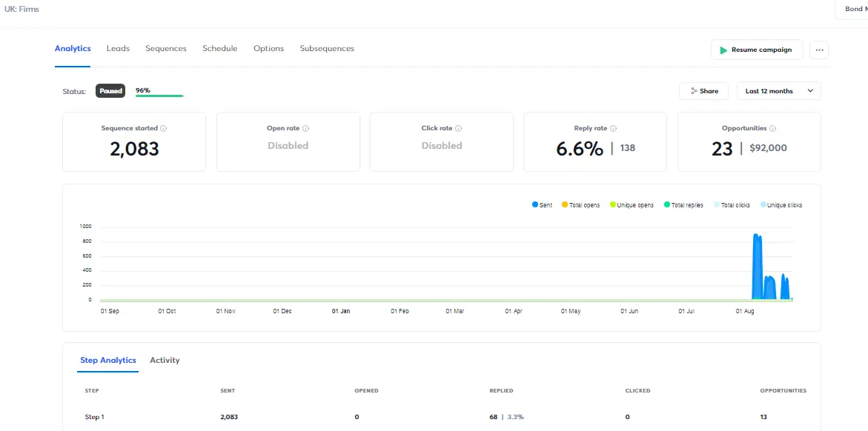Click the 23 opportunities count
The height and width of the screenshot is (431, 868).
pyautogui.click(x=722, y=149)
